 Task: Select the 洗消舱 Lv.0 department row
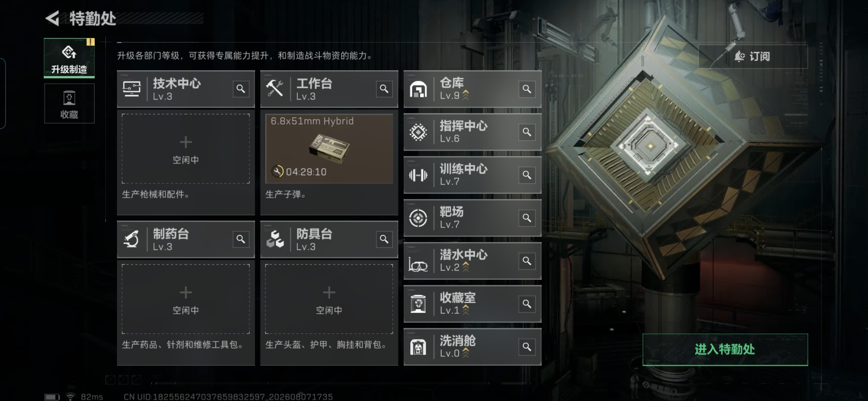point(472,347)
